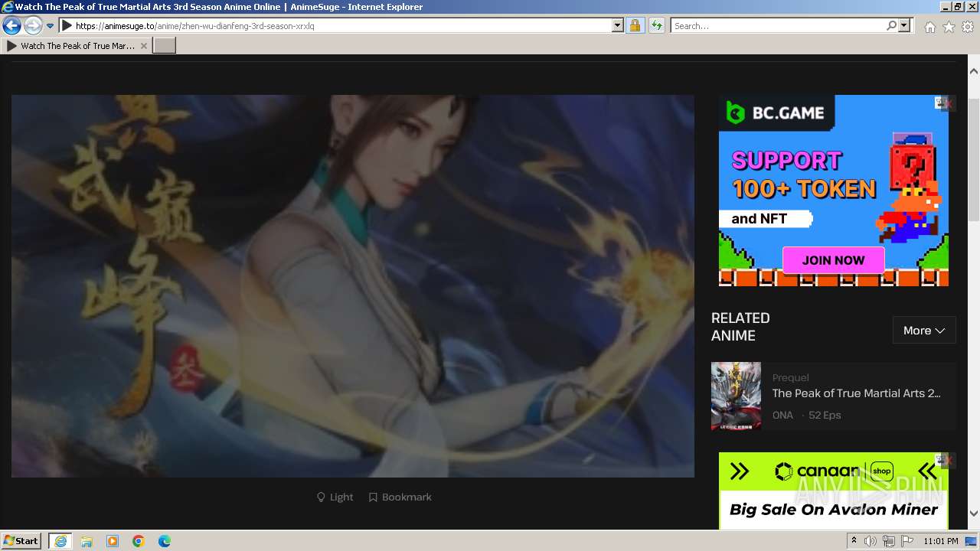Click JOIN NOW in BC.GAME ad
The image size is (980, 551).
point(833,260)
